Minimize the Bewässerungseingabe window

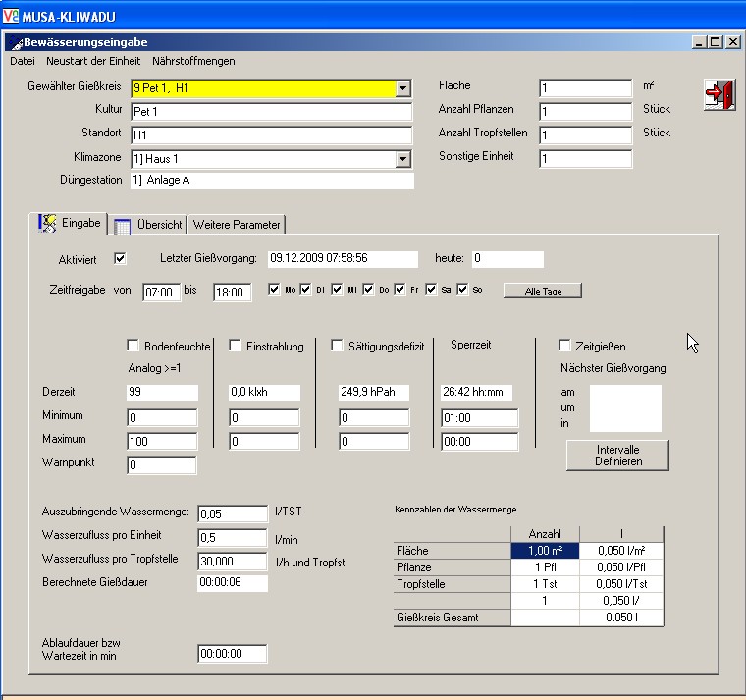(699, 42)
